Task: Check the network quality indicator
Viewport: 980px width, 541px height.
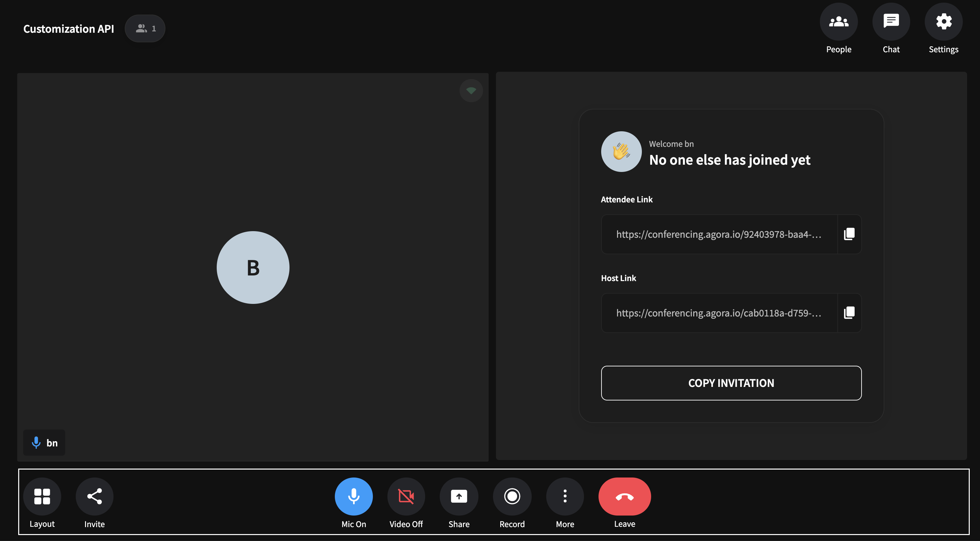Action: point(471,91)
